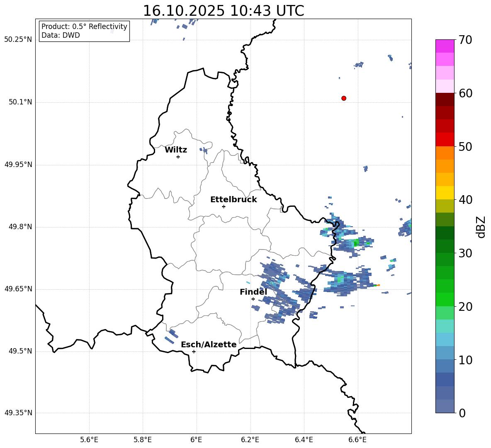Click the turquoise 16-18 dBZ colorbar segment
This screenshot has width=491, height=448.
[x=445, y=326]
